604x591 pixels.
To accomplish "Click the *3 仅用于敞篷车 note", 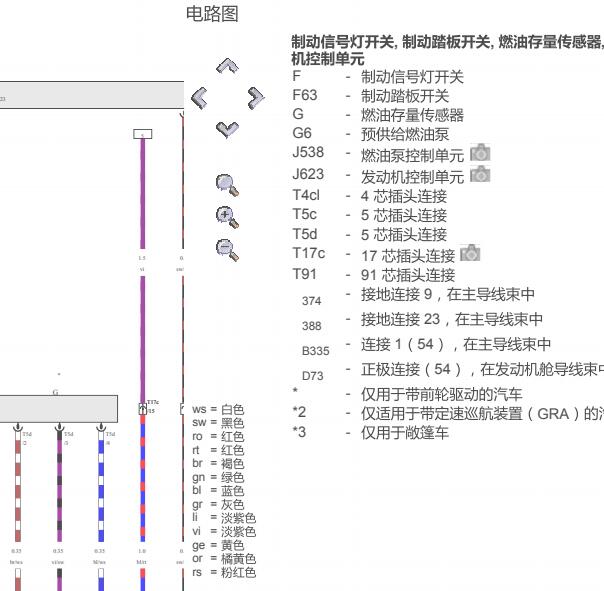I will click(371, 433).
